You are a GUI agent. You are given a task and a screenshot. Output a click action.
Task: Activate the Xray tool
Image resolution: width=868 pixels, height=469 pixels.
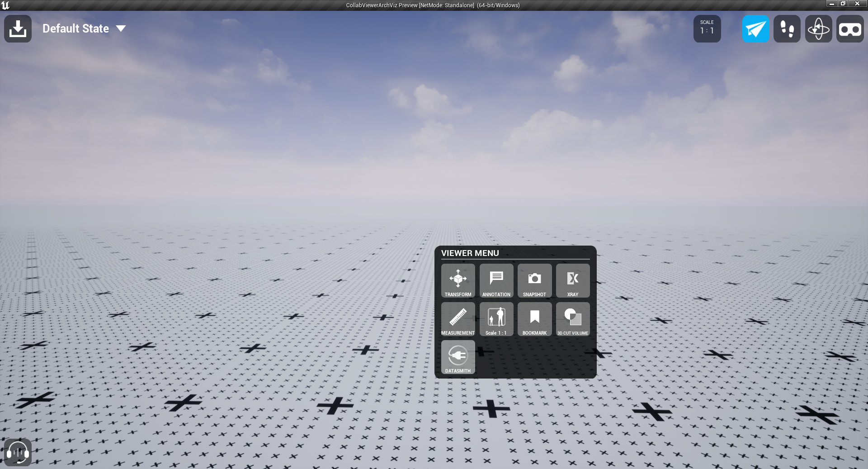pyautogui.click(x=573, y=281)
